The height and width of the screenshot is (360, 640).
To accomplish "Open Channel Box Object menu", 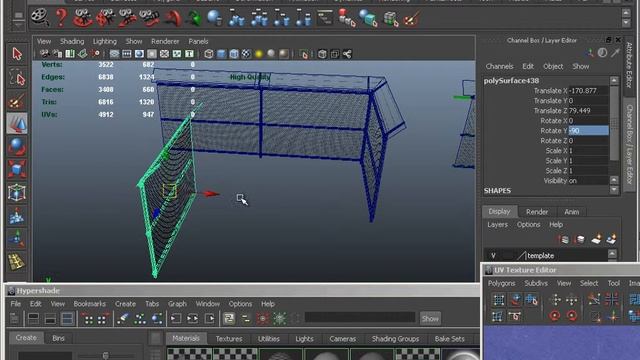I will click(553, 66).
